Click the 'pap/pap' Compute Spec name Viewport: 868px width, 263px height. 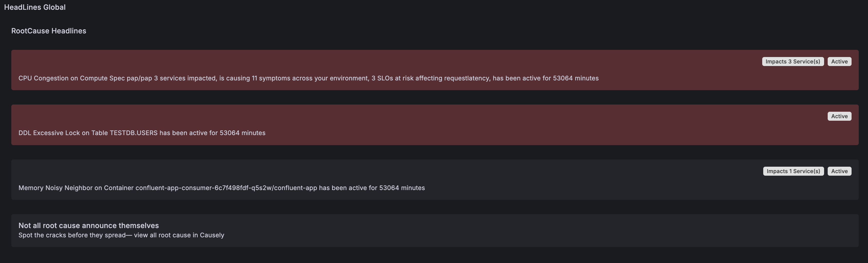tap(139, 78)
